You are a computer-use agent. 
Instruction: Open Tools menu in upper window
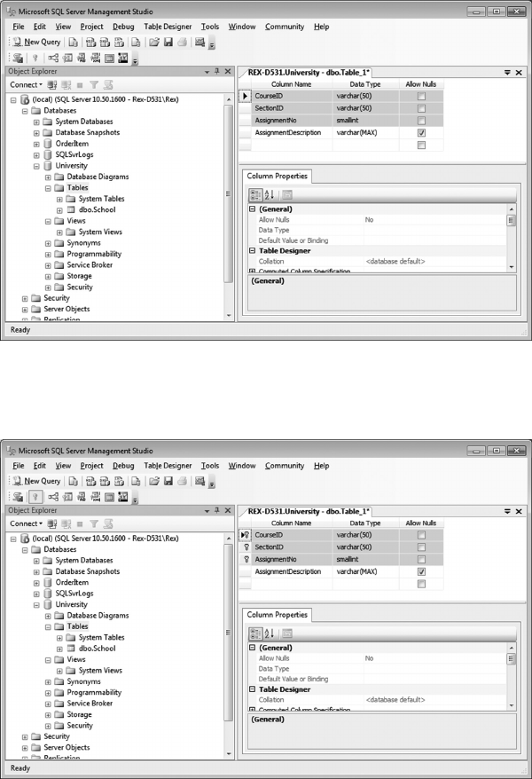(210, 27)
